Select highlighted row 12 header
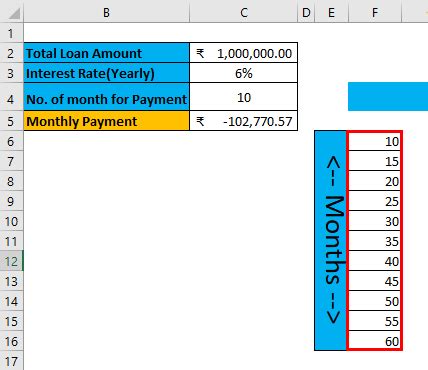 click(11, 261)
